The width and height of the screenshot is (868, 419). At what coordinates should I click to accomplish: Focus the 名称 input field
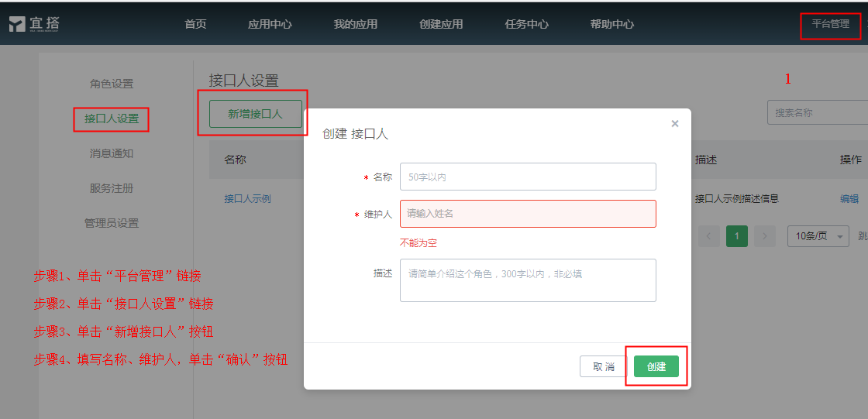528,177
